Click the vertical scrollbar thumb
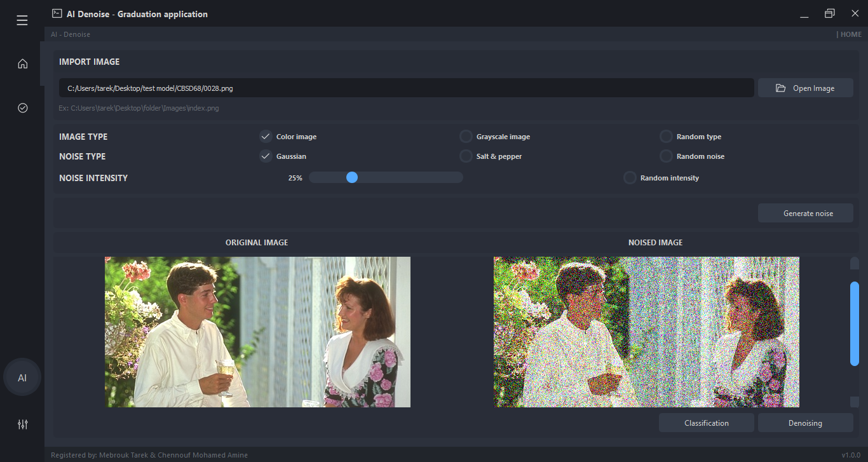This screenshot has width=868, height=462. tap(855, 324)
